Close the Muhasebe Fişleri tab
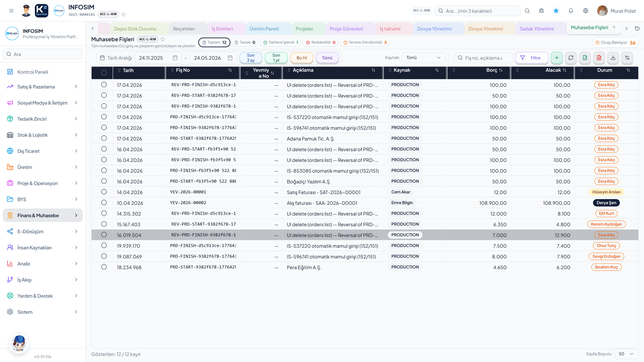The width and height of the screenshot is (644, 362). click(614, 27)
